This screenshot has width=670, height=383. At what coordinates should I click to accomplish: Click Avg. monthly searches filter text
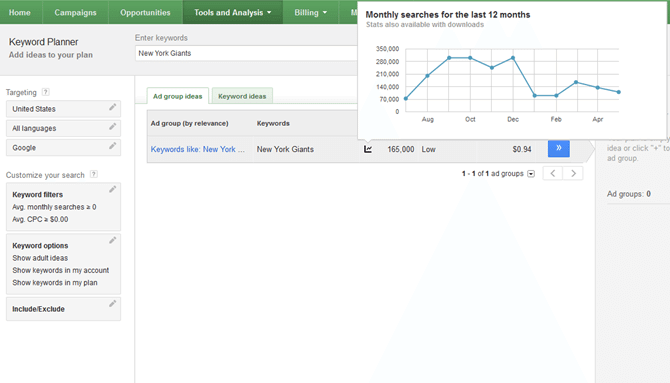click(x=54, y=207)
